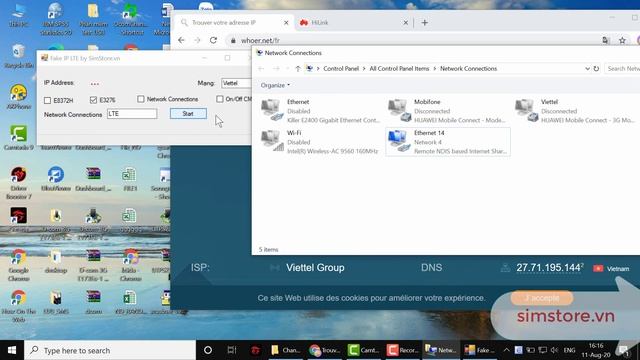Open Windows Start menu
The height and width of the screenshot is (360, 640).
coord(12,350)
